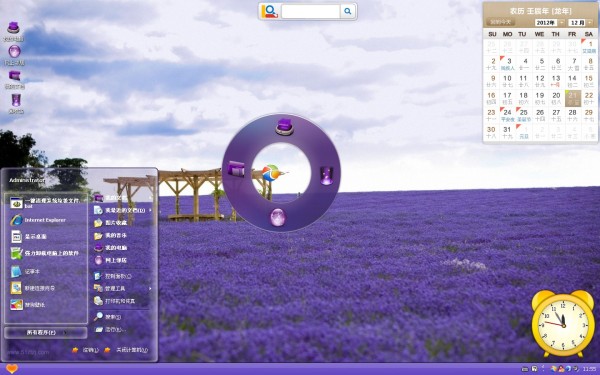Click the yellow alarm clock widget
600x375 pixels.
coord(562,323)
